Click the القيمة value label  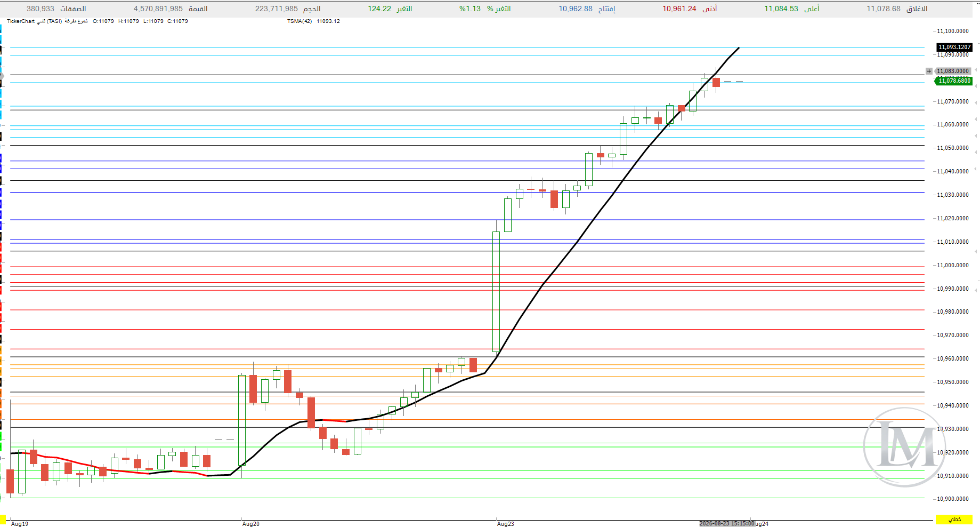coord(198,9)
